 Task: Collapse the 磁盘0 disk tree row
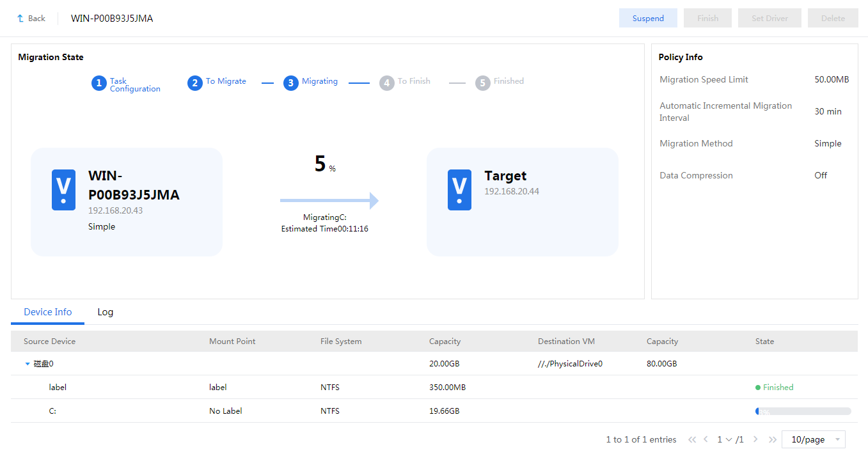click(28, 364)
